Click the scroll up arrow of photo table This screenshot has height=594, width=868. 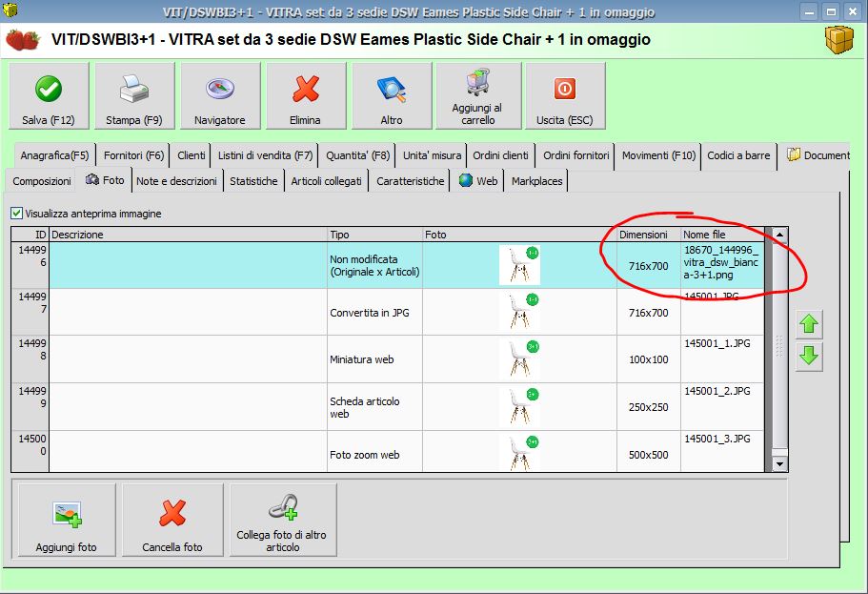click(779, 235)
